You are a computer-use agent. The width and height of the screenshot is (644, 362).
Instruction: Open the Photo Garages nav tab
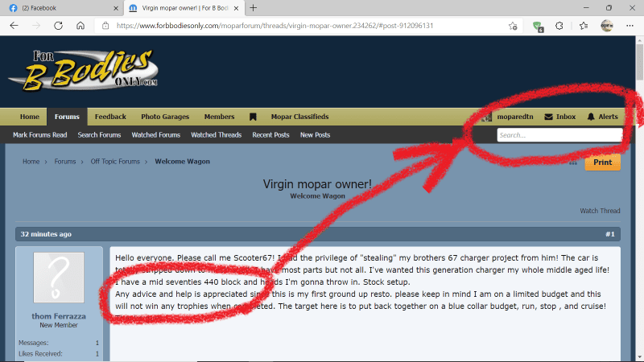[x=165, y=117]
